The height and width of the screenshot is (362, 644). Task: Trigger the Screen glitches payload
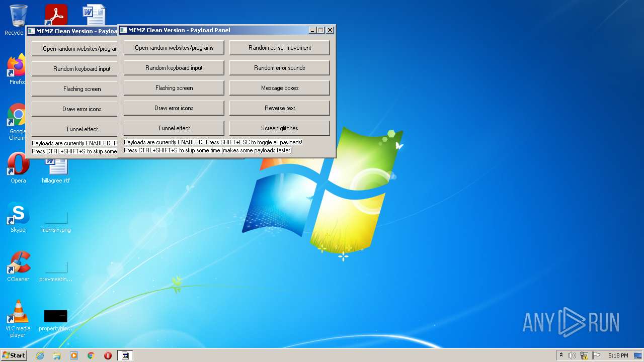[x=280, y=128]
